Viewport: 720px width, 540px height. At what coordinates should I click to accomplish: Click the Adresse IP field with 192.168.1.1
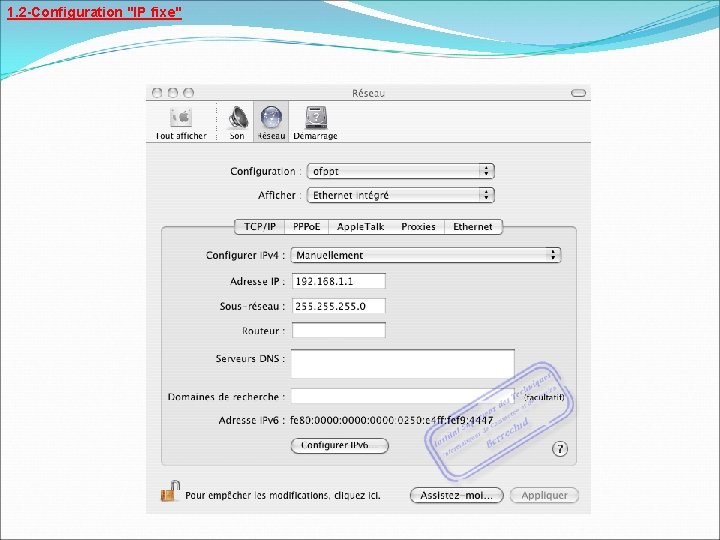coord(339,281)
